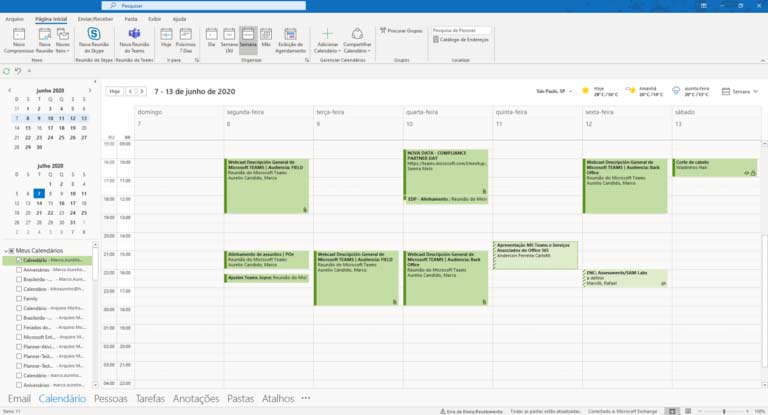Image resolution: width=768 pixels, height=415 pixels.
Task: Go to Pessoas navigation
Action: [x=111, y=399]
